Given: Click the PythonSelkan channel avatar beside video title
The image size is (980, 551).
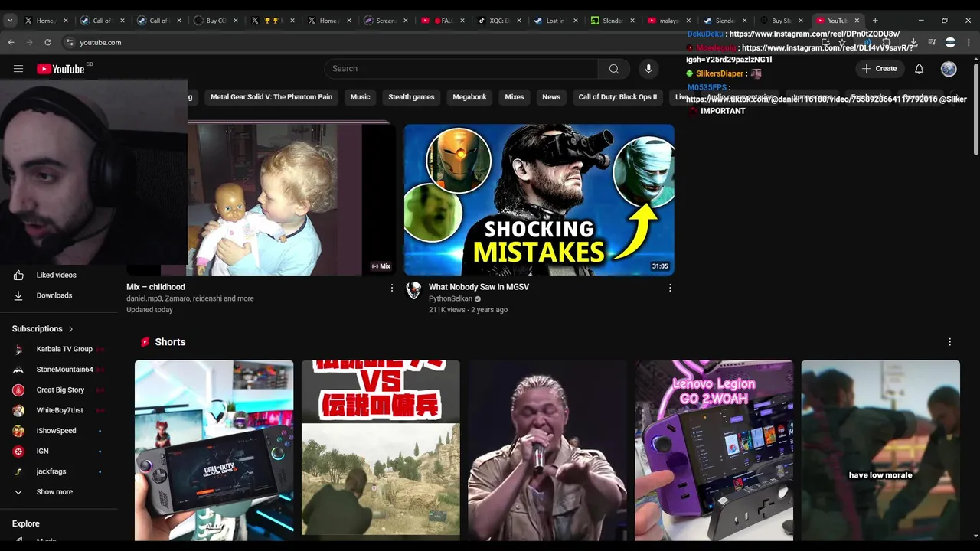Looking at the screenshot, I should pos(413,290).
